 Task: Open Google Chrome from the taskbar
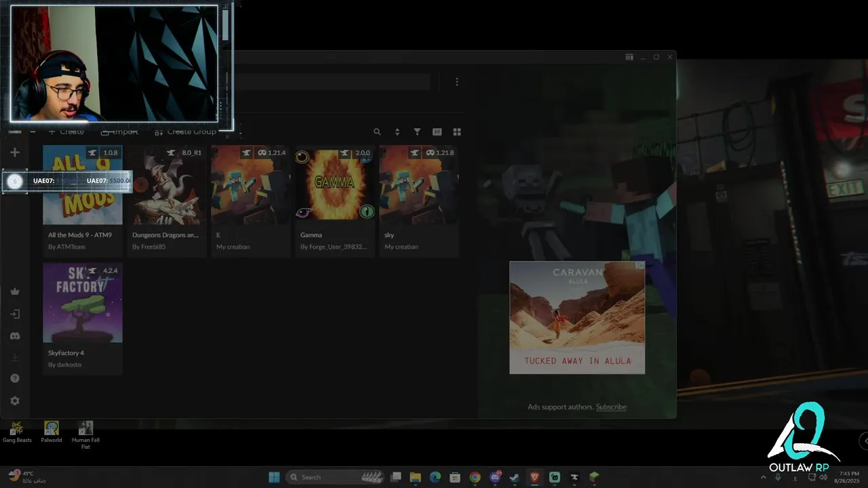click(475, 477)
